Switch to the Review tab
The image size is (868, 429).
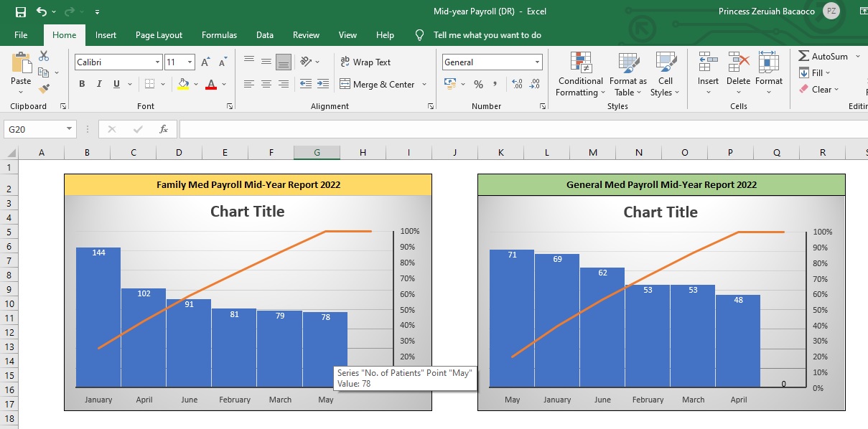[306, 35]
